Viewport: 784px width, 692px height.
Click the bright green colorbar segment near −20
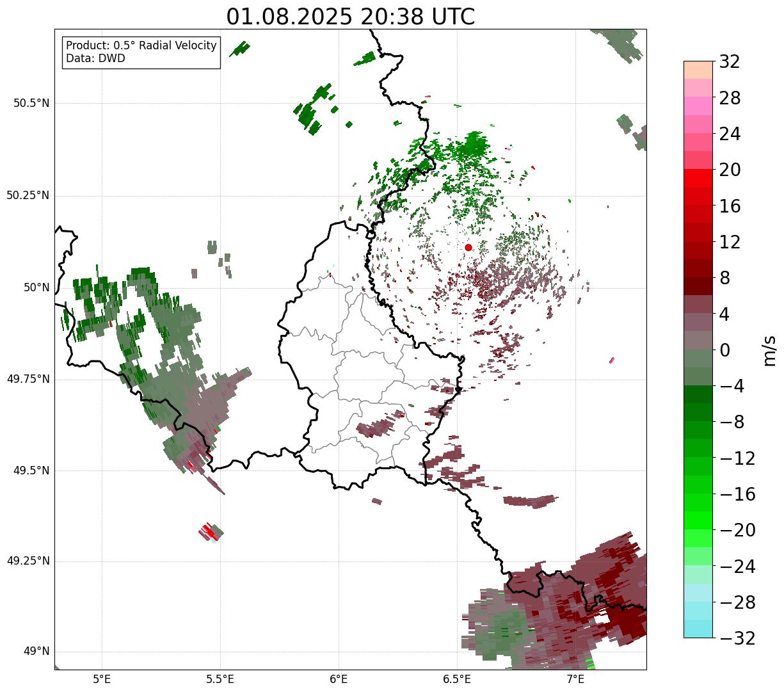tap(698, 521)
